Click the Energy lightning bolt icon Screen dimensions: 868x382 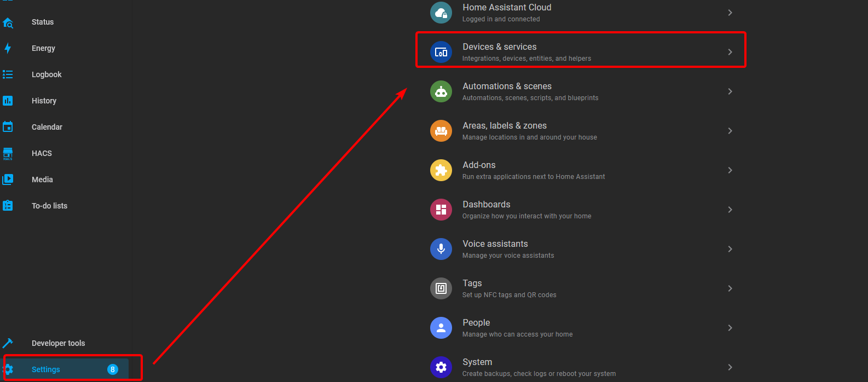coord(8,48)
